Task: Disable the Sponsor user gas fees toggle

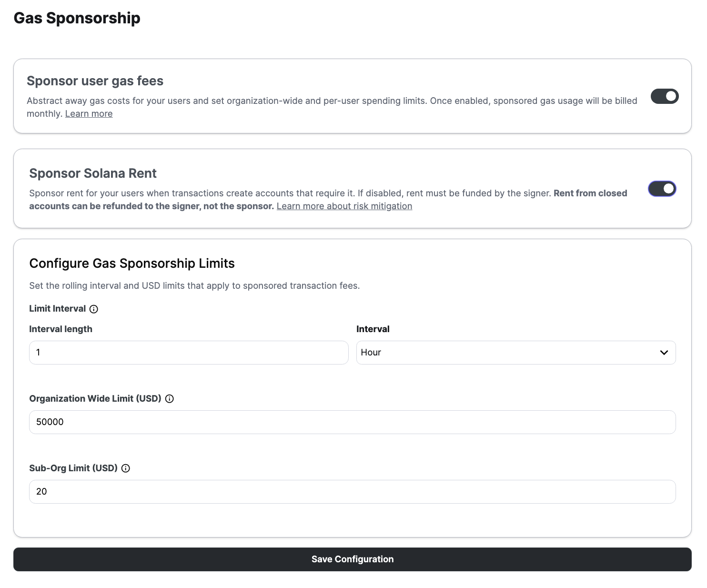Action: tap(664, 96)
